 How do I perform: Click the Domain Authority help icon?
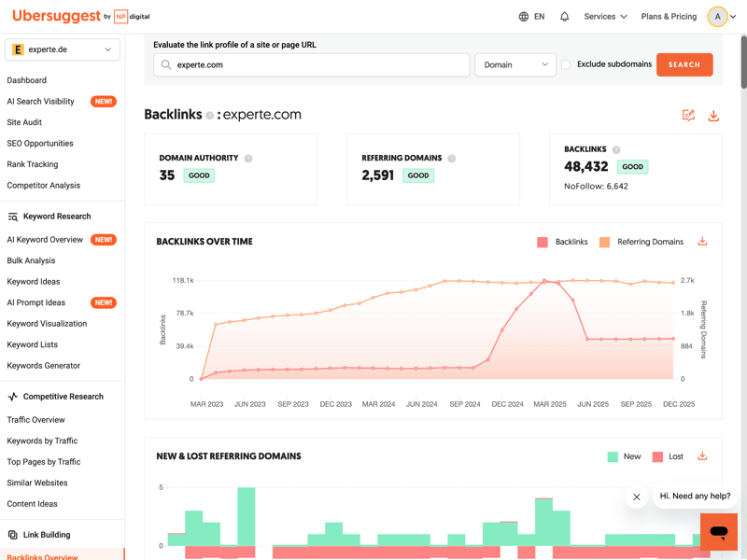tap(248, 159)
